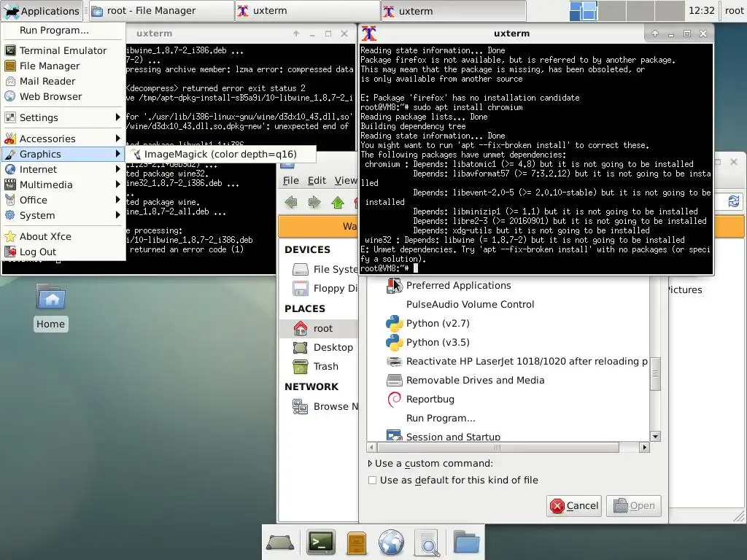Click the terminal prompt in front uxterm
Viewport: 747px width, 560px height.
coord(390,268)
